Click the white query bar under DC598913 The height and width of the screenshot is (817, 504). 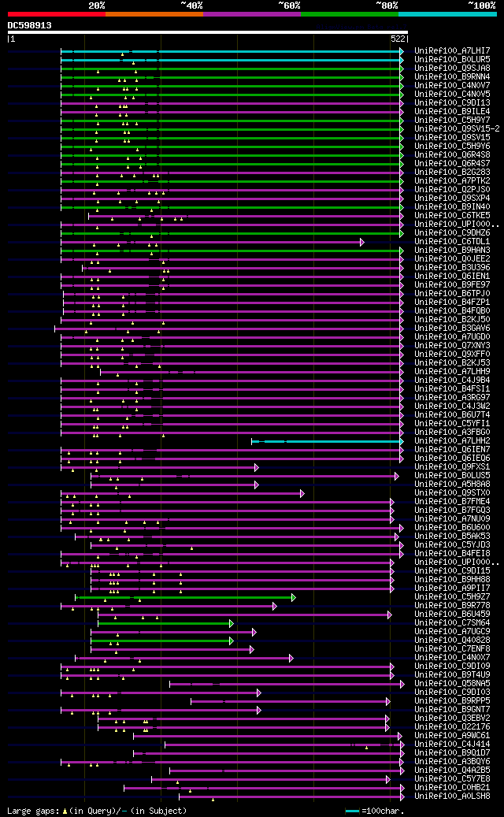pyautogui.click(x=207, y=32)
